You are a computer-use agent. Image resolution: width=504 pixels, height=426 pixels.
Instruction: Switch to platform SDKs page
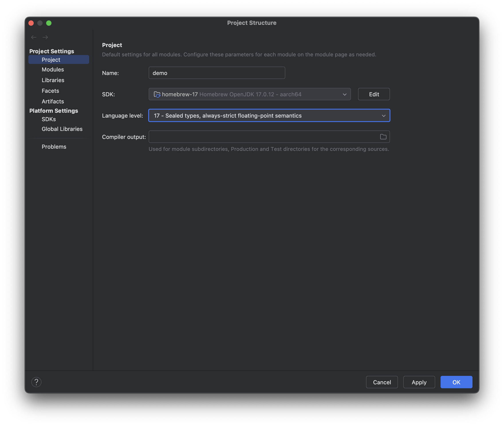(49, 119)
